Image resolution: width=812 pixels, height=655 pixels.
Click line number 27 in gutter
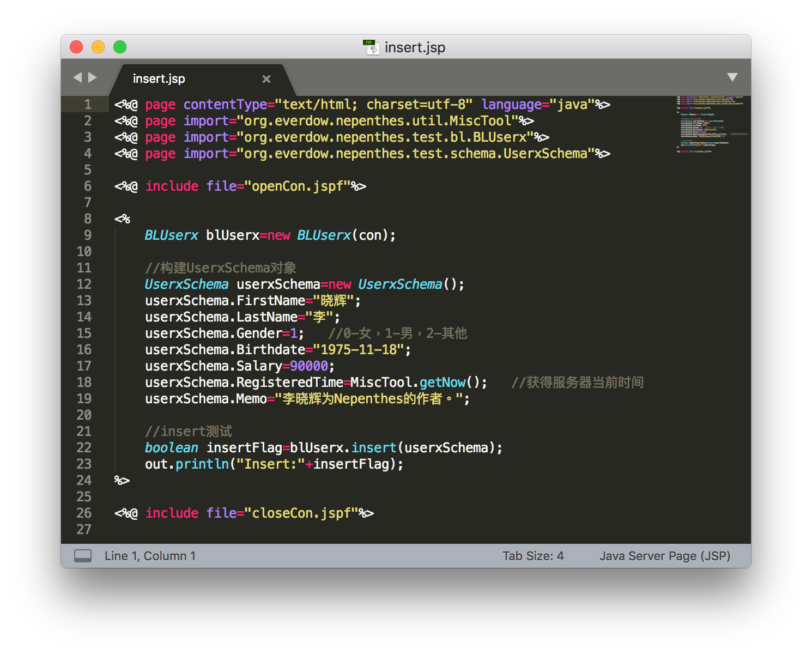84,529
